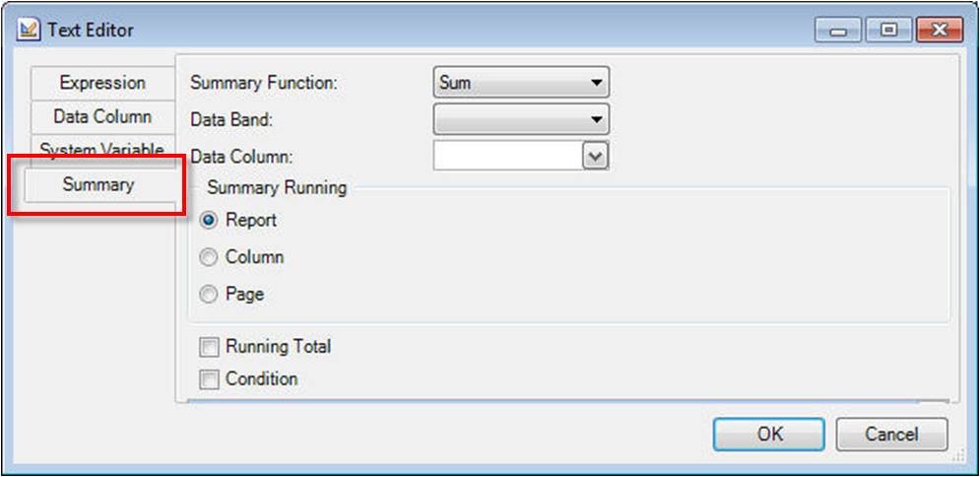Select the Page radio button
Screen dimensions: 980x477
(x=208, y=295)
